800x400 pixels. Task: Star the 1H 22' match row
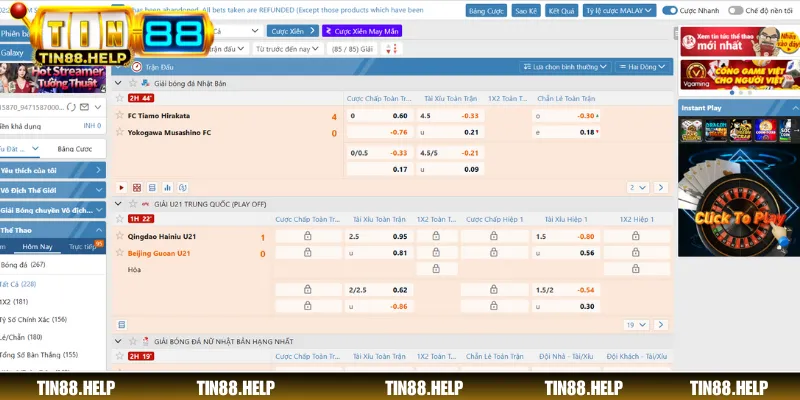120,219
